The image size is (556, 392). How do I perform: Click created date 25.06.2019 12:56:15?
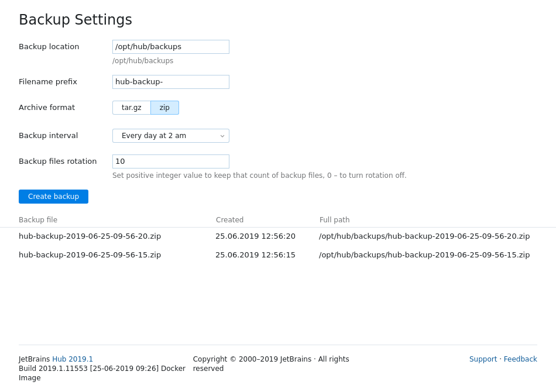click(255, 255)
